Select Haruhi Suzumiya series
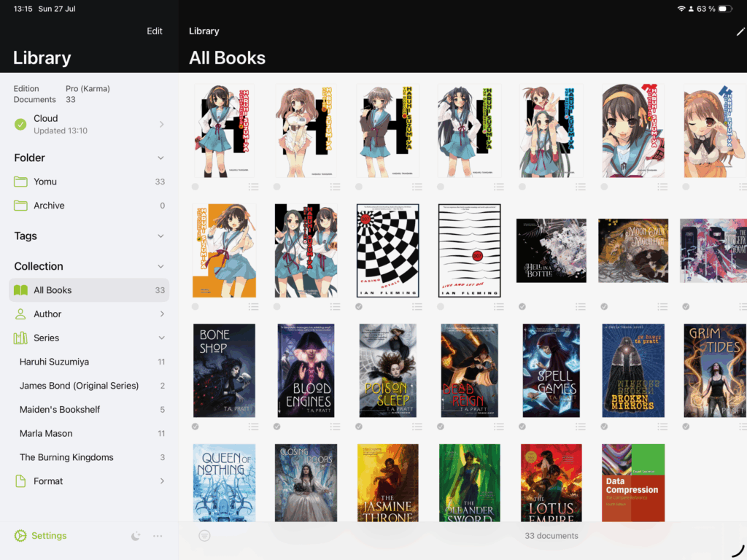This screenshot has width=747, height=560. coord(89,362)
